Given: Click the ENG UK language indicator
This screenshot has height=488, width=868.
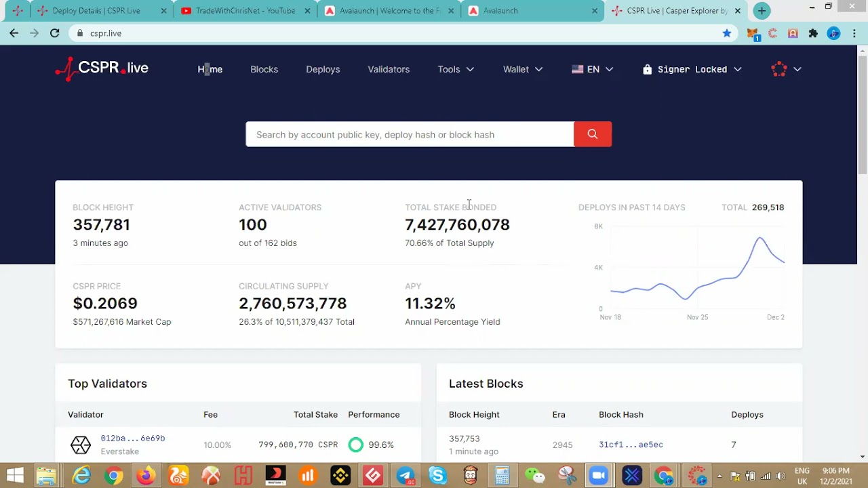Looking at the screenshot, I should click(802, 476).
